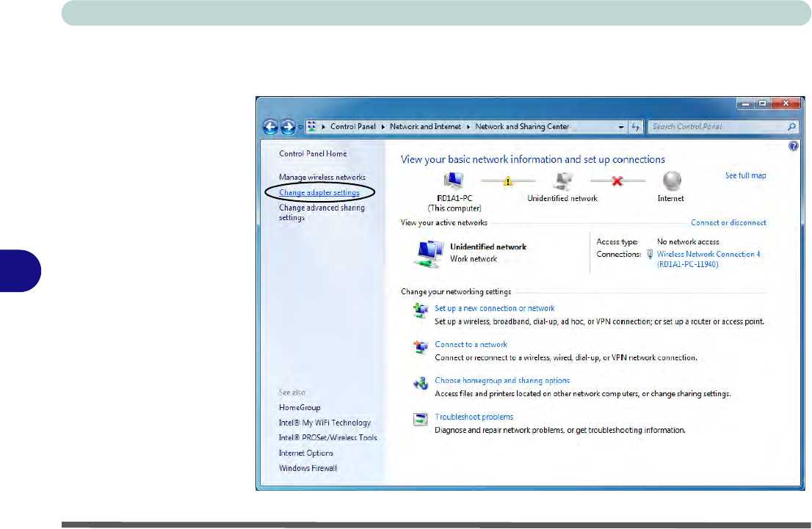The width and height of the screenshot is (812, 529).
Task: Click Set up a new connection or network
Action: pyautogui.click(x=494, y=308)
